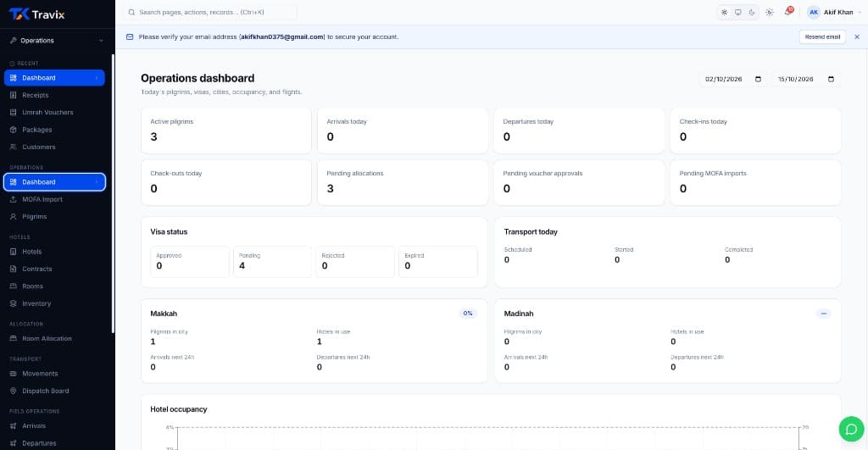Open Departures under Field Operations
Screen dimensions: 868x450
pos(54,443)
